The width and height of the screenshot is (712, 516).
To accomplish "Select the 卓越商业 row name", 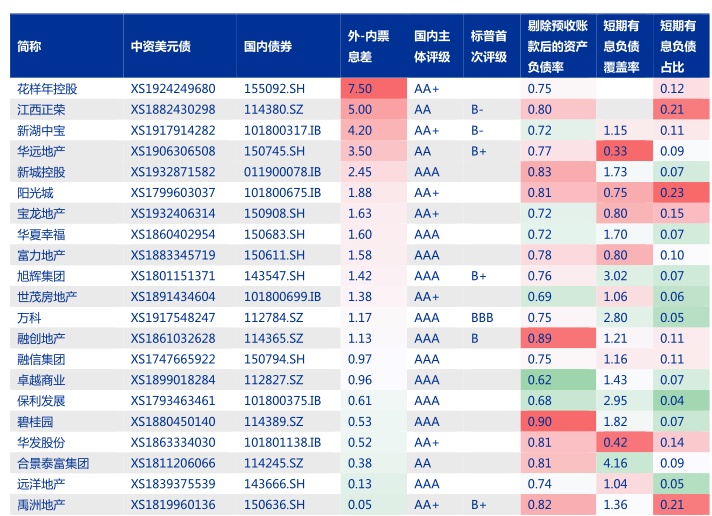I will 41,380.
